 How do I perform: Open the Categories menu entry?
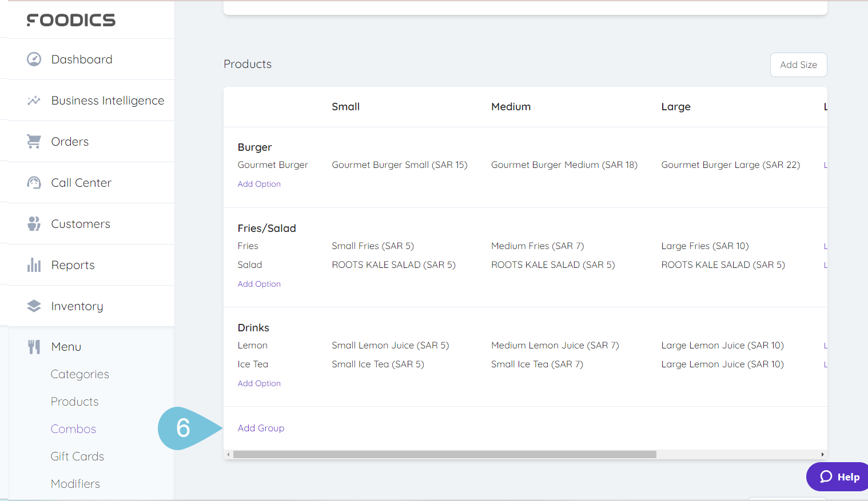tap(79, 374)
